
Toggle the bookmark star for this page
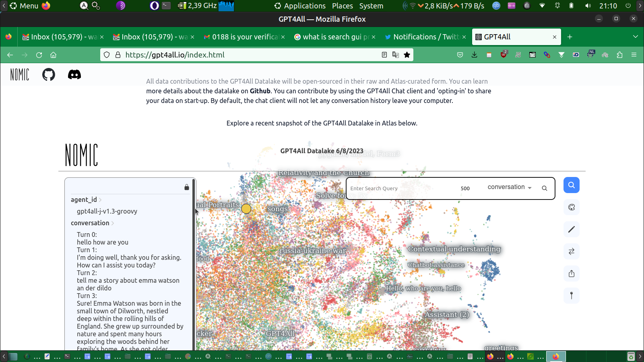click(407, 55)
